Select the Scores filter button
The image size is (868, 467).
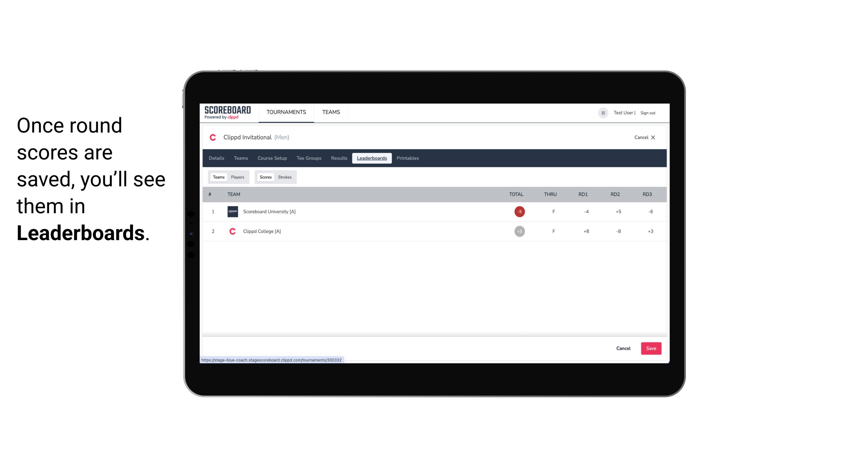tap(265, 177)
